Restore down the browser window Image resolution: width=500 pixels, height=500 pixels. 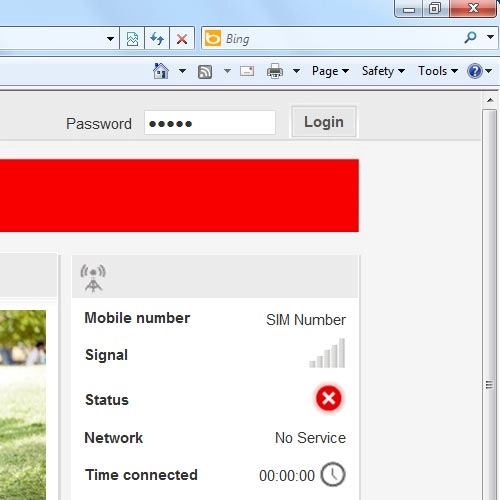[435, 8]
